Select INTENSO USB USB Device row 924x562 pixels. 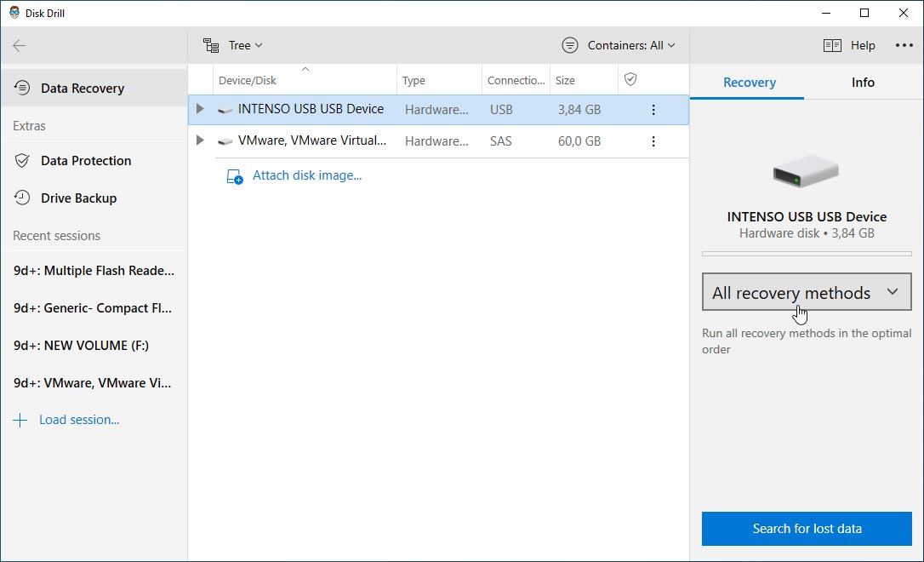438,110
